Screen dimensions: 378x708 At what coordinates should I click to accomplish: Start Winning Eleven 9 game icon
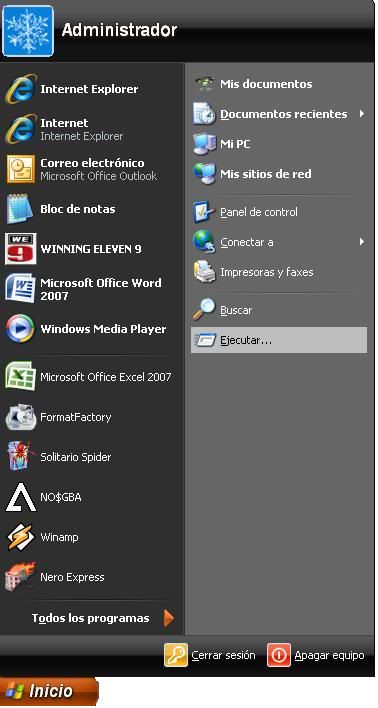21,248
